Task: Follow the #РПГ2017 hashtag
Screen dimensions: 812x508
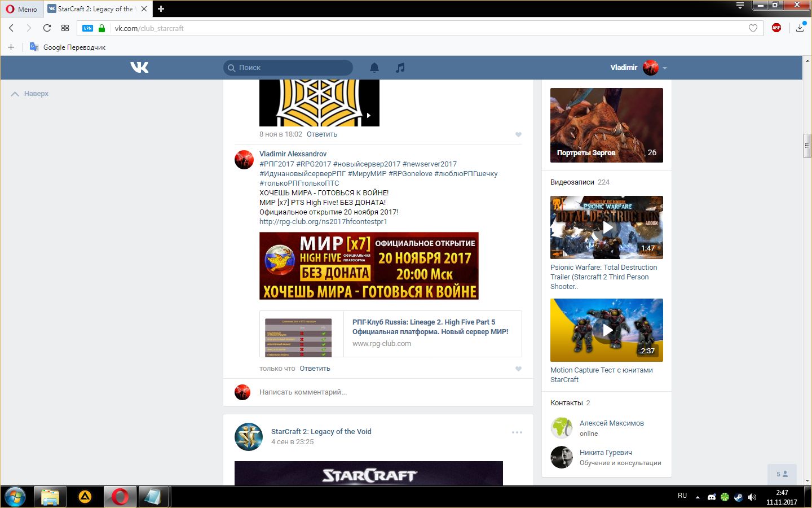Action: (277, 164)
